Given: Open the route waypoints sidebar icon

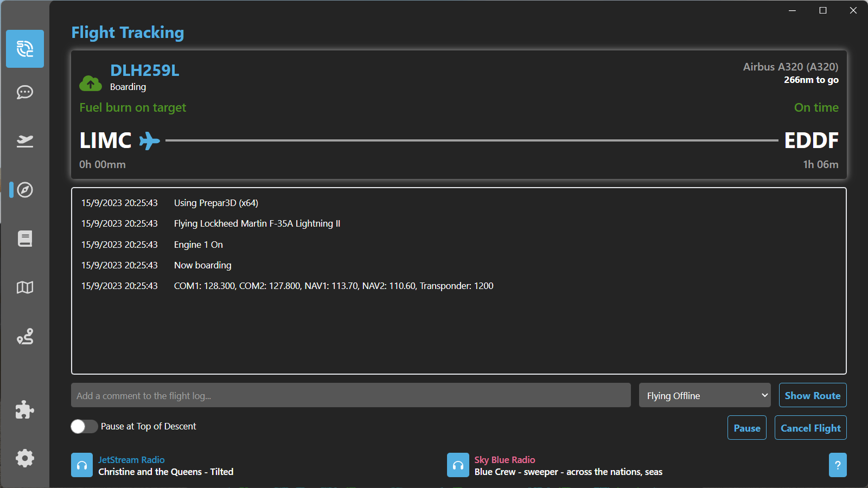Looking at the screenshot, I should coord(25,337).
